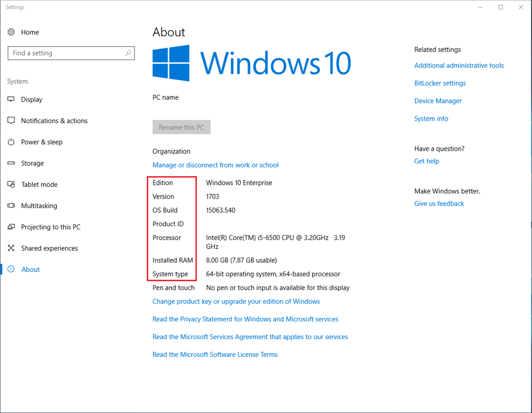The height and width of the screenshot is (413, 532).
Task: Click the Settings window title
Action: 15,7
